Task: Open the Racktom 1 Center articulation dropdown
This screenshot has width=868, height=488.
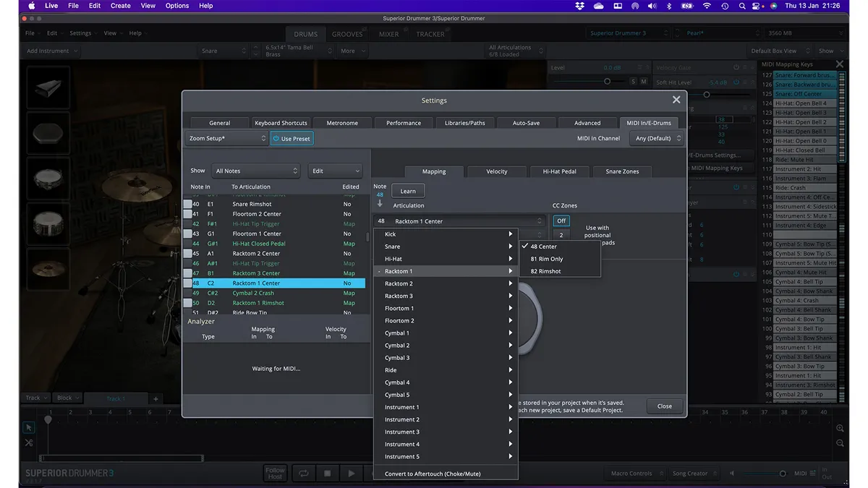Action: pyautogui.click(x=459, y=221)
